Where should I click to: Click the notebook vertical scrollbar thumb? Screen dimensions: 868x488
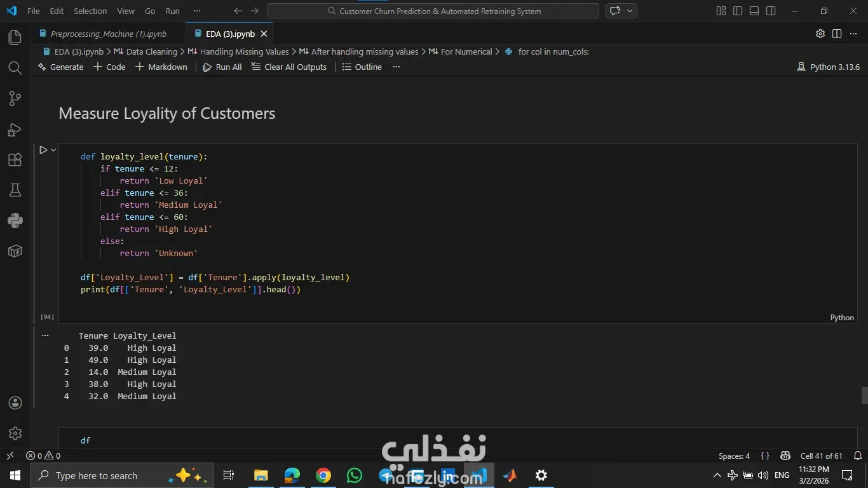click(864, 395)
